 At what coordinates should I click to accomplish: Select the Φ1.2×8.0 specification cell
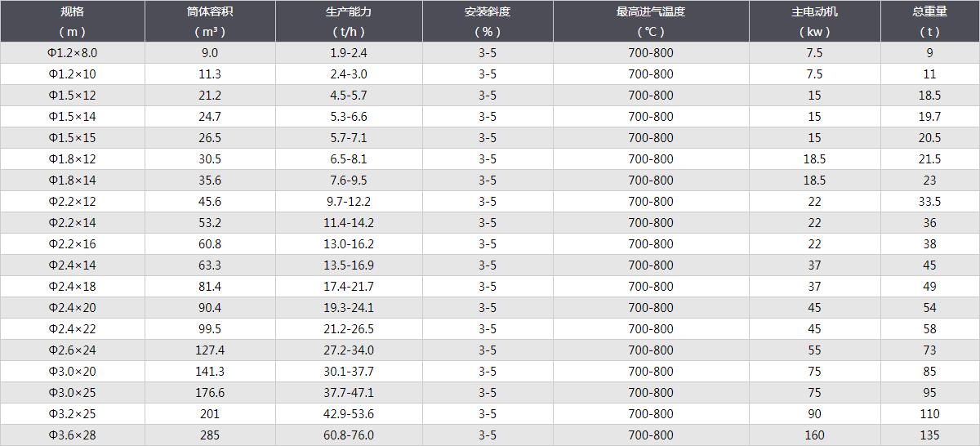tap(72, 53)
